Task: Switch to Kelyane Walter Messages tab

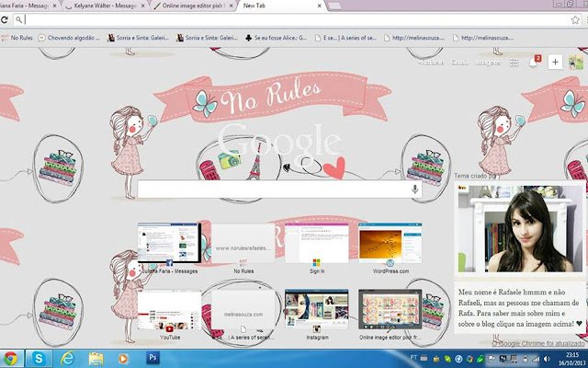Action: point(104,6)
